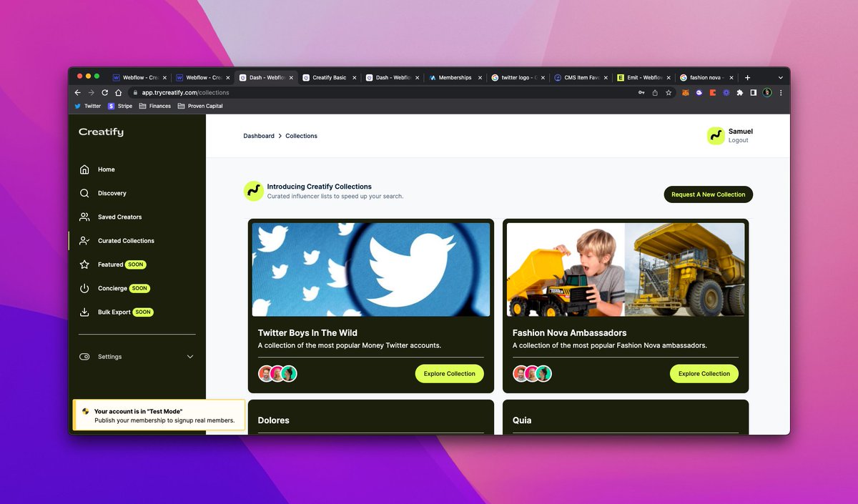858x504 pixels.
Task: Open the Stripe bookmark
Action: point(120,106)
